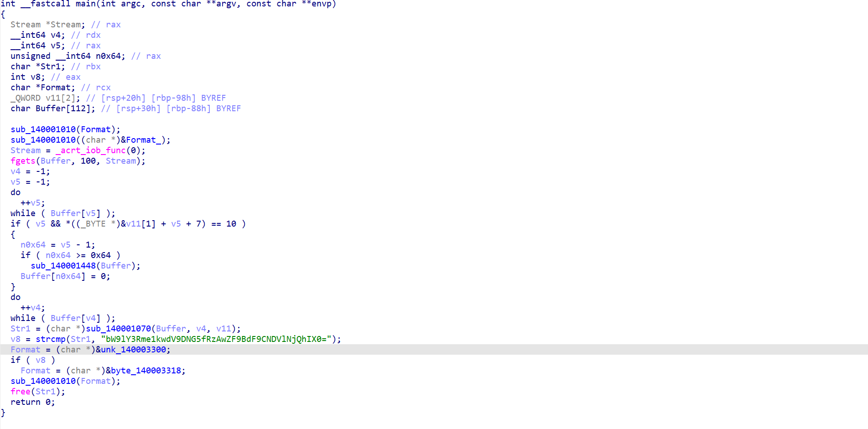Select the strcmp function call
The image size is (868, 429).
[51, 339]
